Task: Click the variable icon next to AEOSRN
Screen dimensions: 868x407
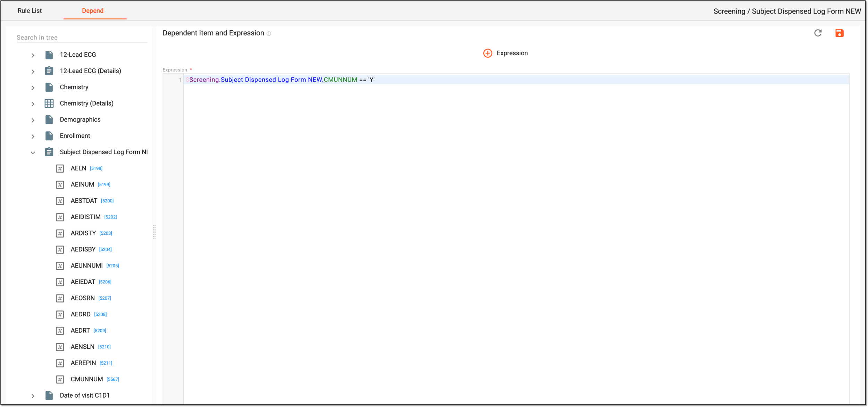Action: (60, 298)
